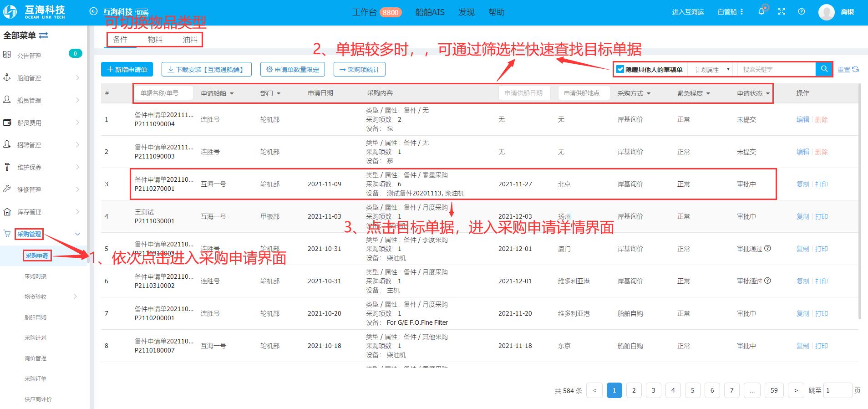Click the 单据名称/单号 filter input
Image resolution: width=868 pixels, height=409 pixels.
pyautogui.click(x=164, y=93)
